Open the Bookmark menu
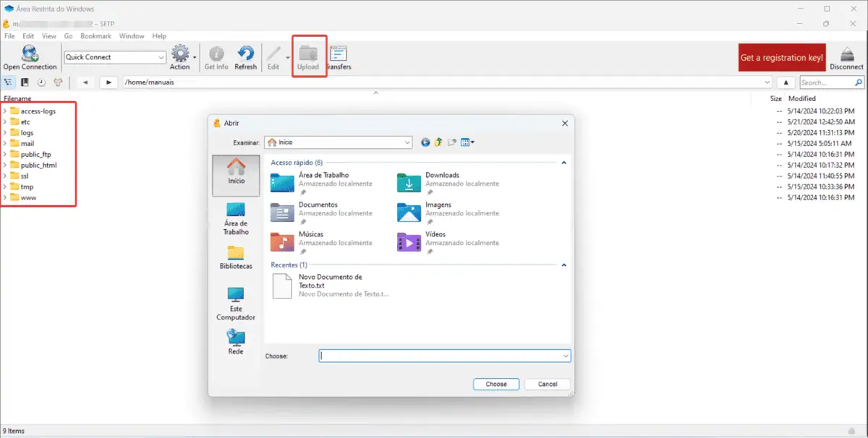This screenshot has height=438, width=868. (x=95, y=36)
